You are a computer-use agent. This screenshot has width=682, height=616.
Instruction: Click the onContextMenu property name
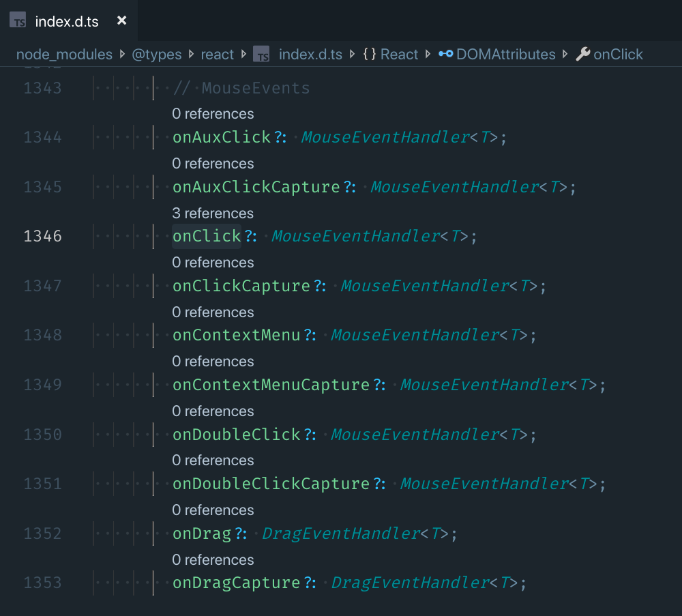tap(237, 335)
